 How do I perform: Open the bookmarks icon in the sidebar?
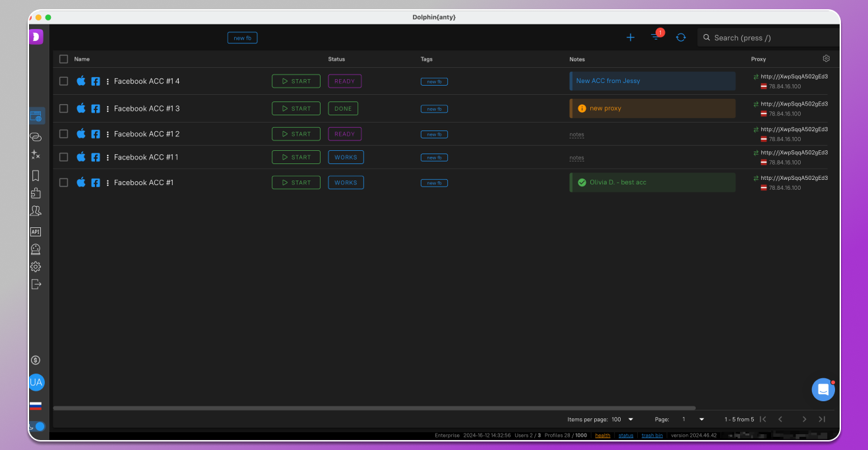coord(36,176)
